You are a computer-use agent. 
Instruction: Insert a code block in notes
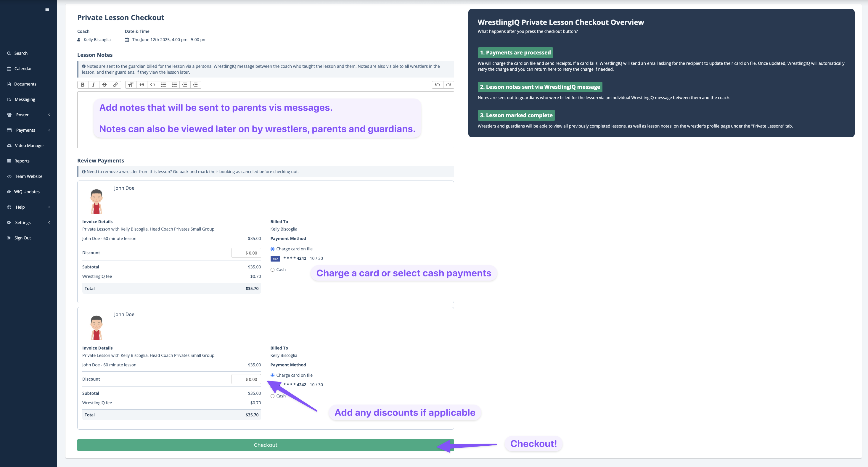(x=153, y=85)
